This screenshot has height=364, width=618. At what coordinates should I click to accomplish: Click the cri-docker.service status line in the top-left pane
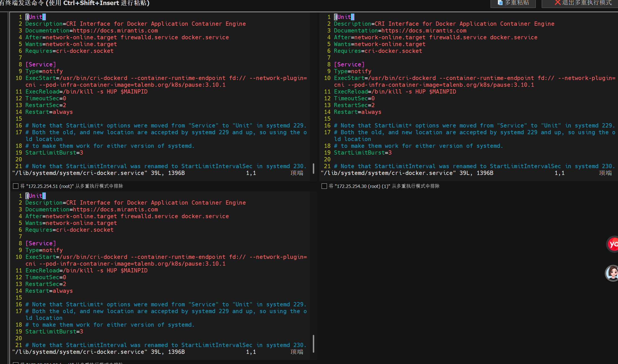[99, 173]
